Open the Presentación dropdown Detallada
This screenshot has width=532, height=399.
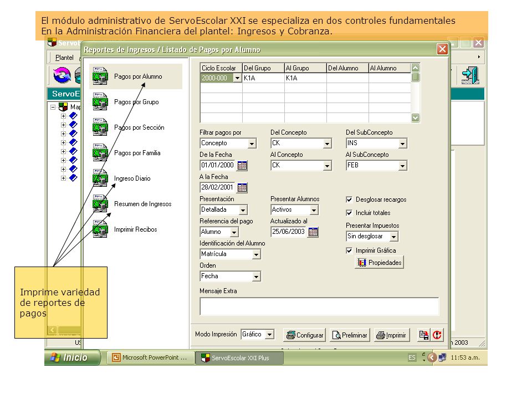pyautogui.click(x=243, y=210)
